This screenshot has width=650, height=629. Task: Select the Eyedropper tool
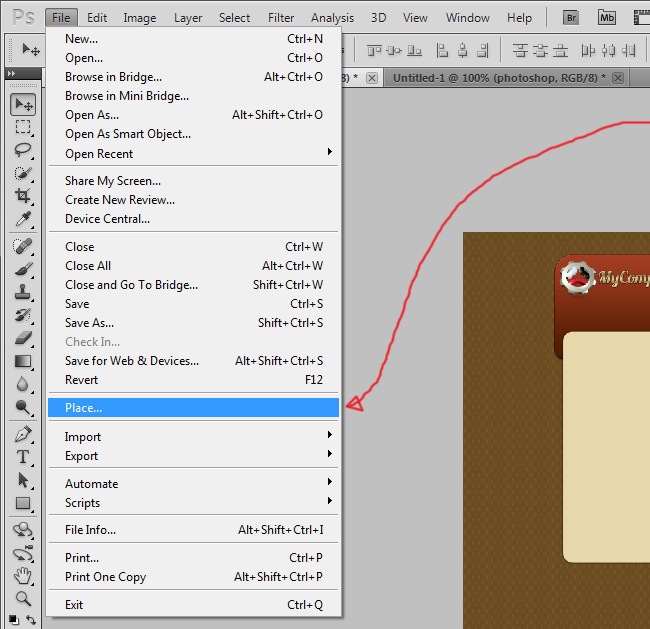pyautogui.click(x=23, y=219)
